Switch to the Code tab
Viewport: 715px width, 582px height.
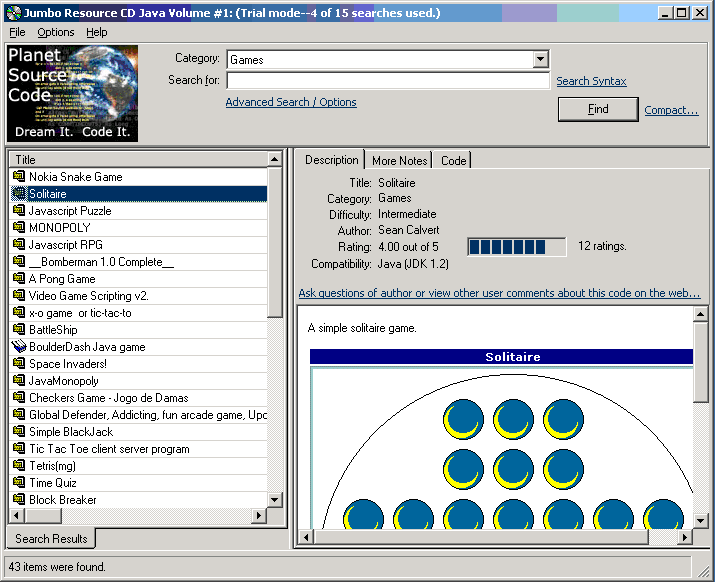click(x=453, y=161)
